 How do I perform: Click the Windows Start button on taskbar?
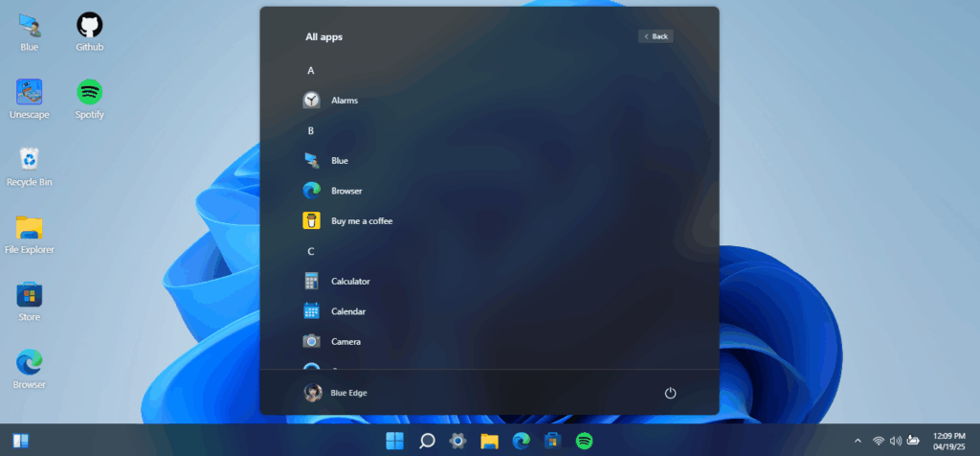tap(395, 441)
